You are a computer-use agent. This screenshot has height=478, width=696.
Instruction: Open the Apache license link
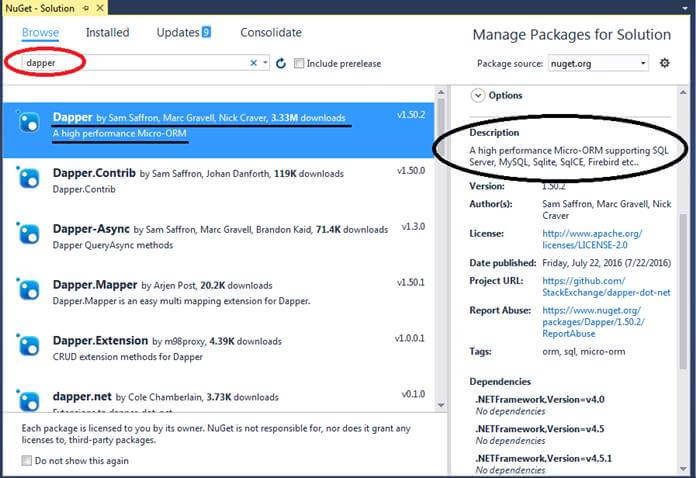(592, 239)
